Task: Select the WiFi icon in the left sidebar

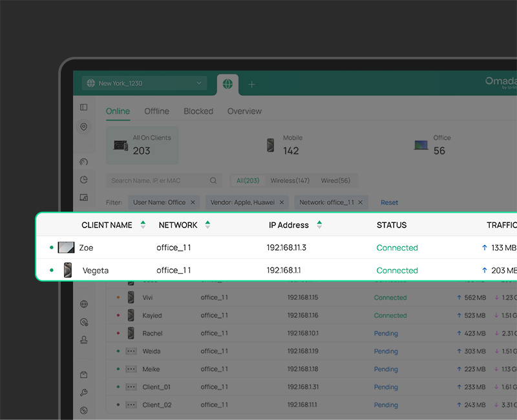Action: [x=84, y=162]
